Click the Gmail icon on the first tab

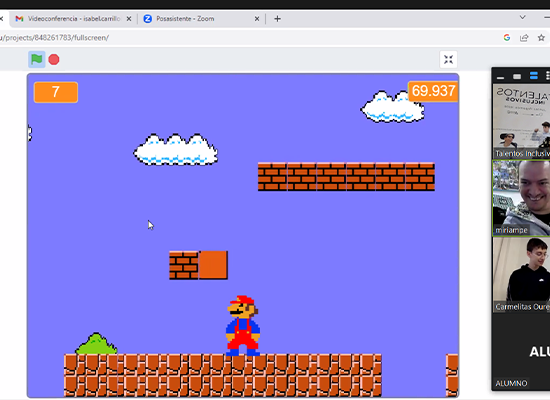pos(20,19)
